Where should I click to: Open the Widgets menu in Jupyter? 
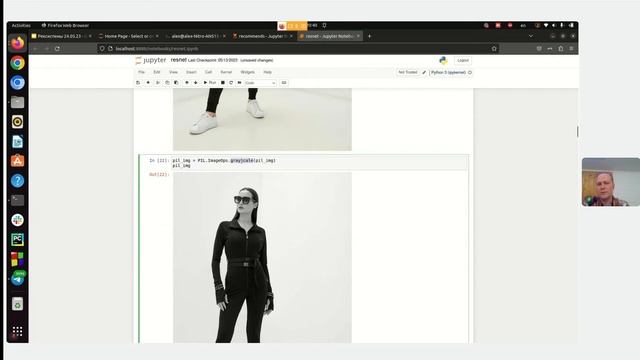247,72
